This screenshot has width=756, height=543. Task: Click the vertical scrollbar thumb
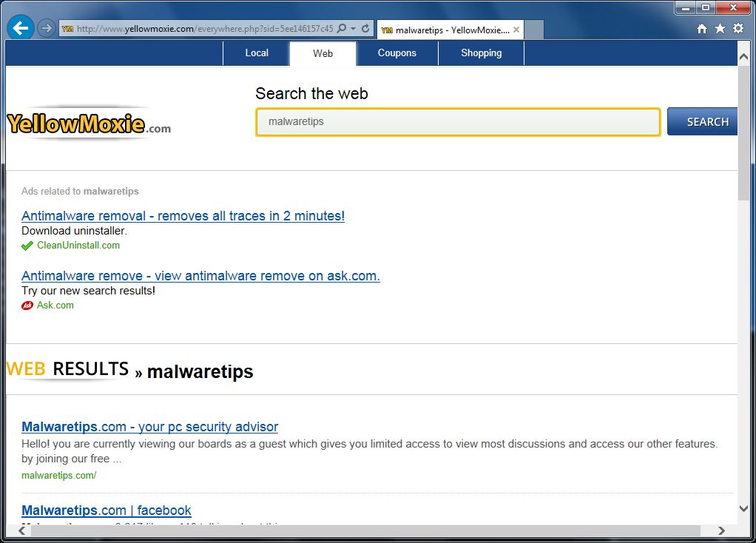743,132
